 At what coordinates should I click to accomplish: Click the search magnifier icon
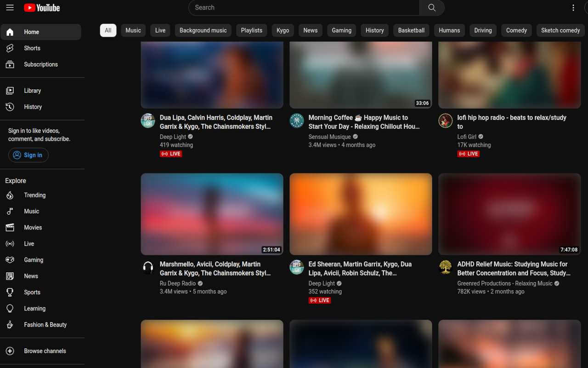click(x=431, y=7)
